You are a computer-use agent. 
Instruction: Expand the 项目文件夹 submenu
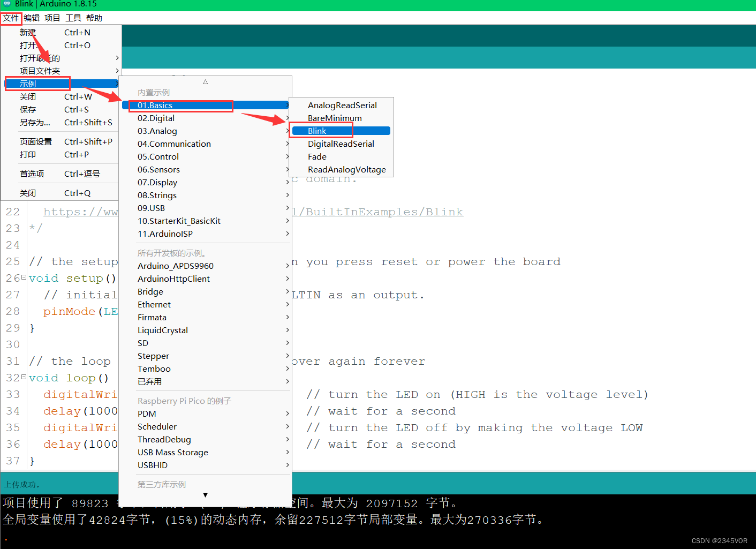(x=62, y=71)
